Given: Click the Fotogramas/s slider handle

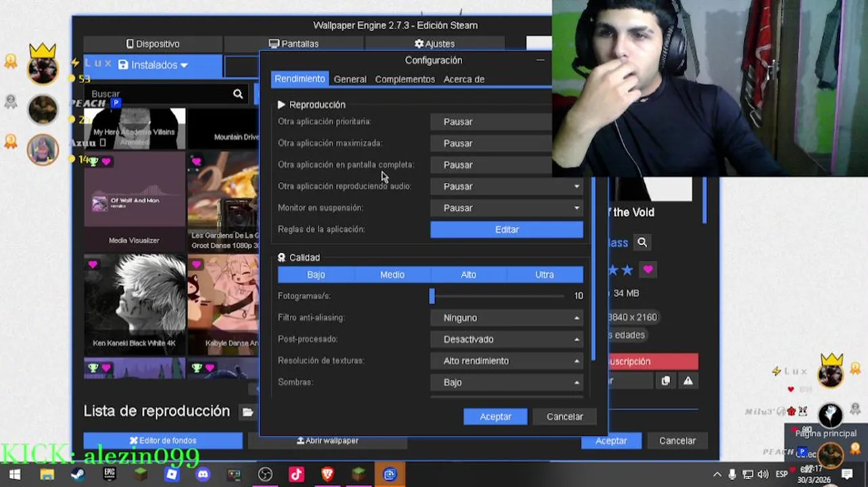Looking at the screenshot, I should 432,296.
